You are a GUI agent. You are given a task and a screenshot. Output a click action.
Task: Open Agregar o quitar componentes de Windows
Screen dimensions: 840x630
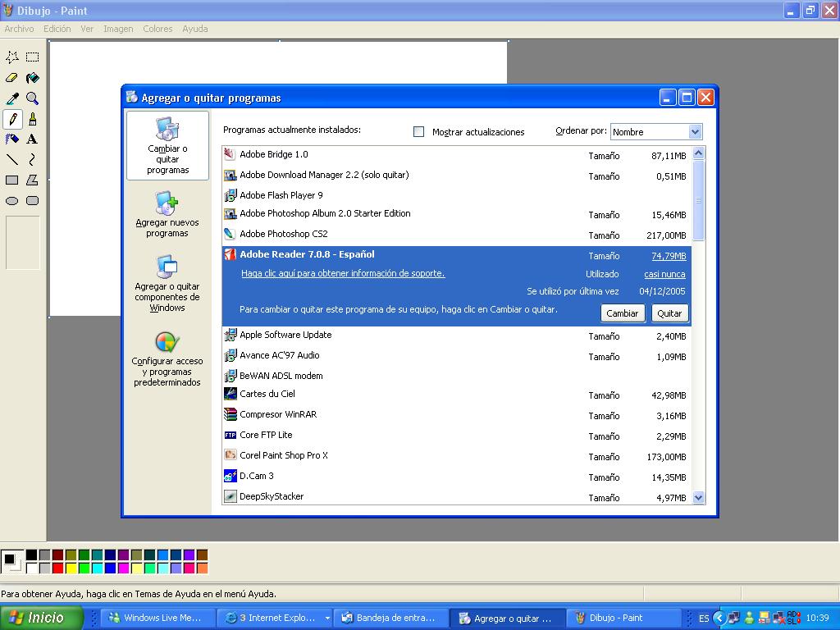(x=167, y=283)
